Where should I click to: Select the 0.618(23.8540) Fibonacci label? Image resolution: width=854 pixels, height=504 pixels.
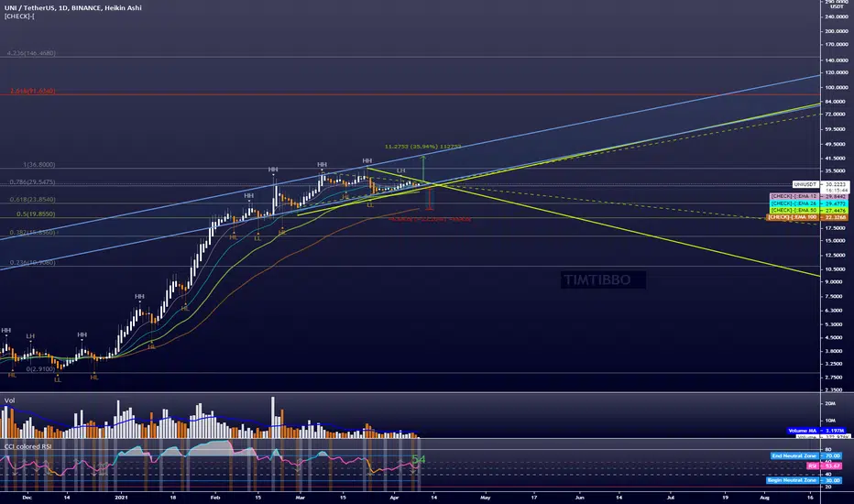32,200
